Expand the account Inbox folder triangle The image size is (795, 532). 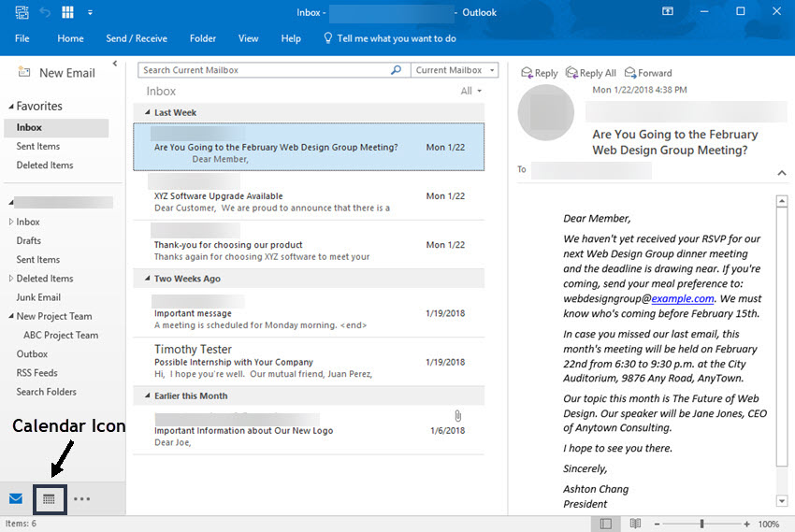pos(11,222)
